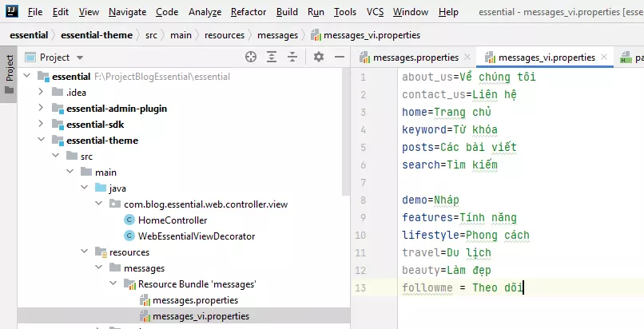The width and height of the screenshot is (644, 329).
Task: Click messages breadcrumb in navigation bar
Action: (x=276, y=35)
